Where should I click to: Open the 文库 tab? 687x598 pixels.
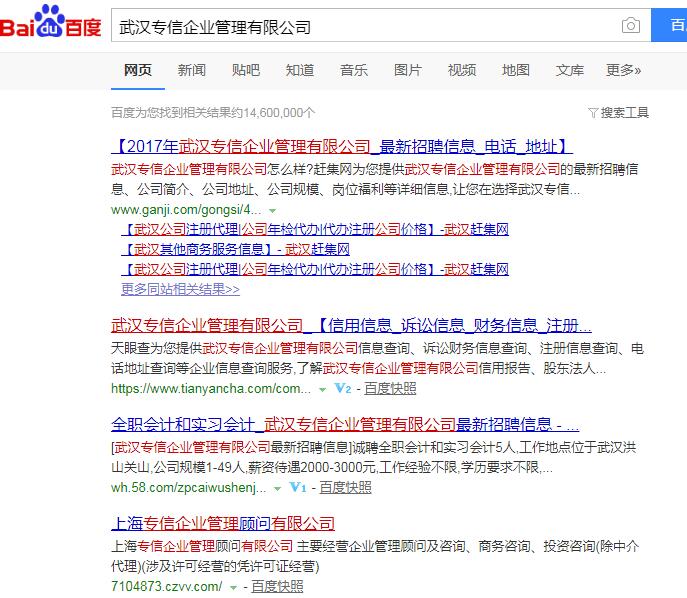tap(570, 70)
